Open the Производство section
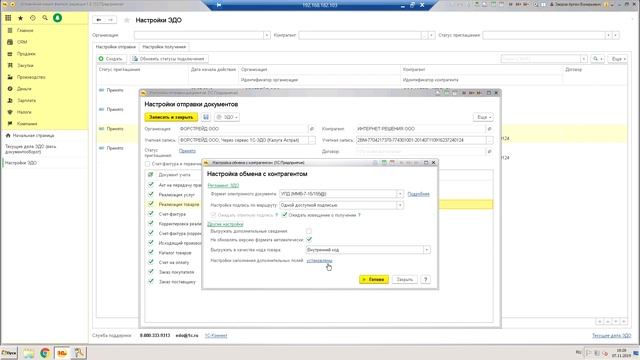 pos(31,77)
